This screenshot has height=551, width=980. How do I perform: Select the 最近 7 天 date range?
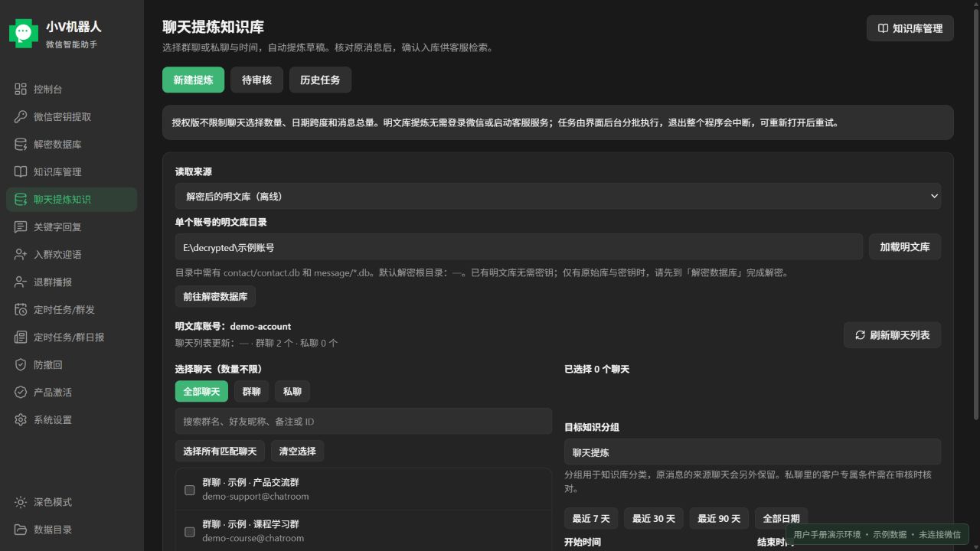pos(591,518)
